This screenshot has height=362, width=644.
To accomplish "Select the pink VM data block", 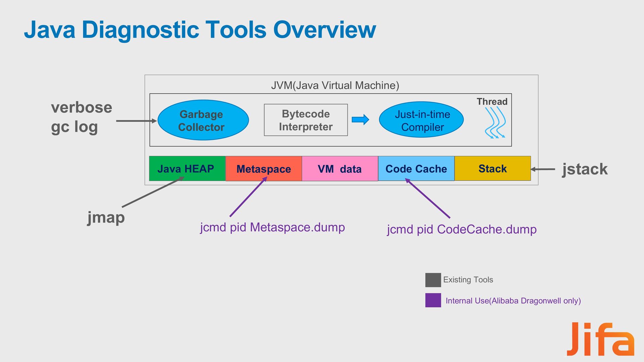I will pos(340,169).
